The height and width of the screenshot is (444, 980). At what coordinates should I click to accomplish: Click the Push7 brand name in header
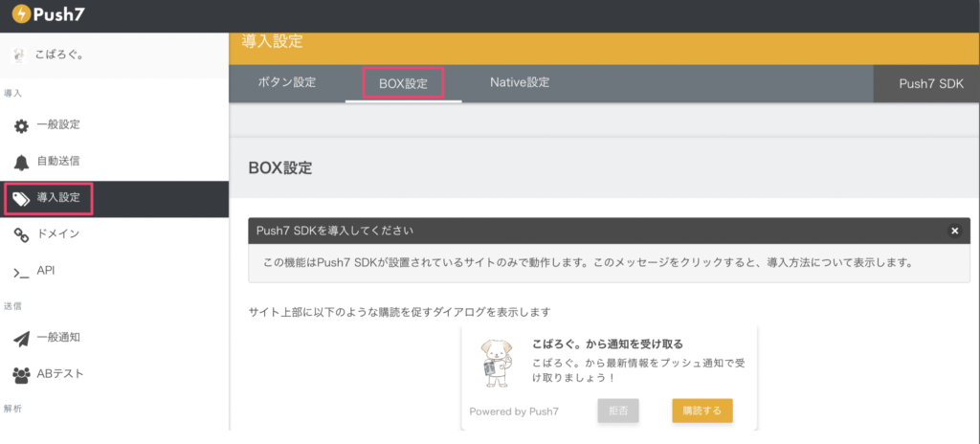click(59, 13)
